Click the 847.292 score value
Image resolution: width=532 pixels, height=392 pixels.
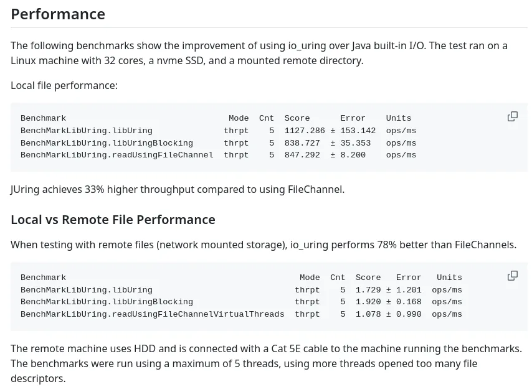[x=302, y=155]
